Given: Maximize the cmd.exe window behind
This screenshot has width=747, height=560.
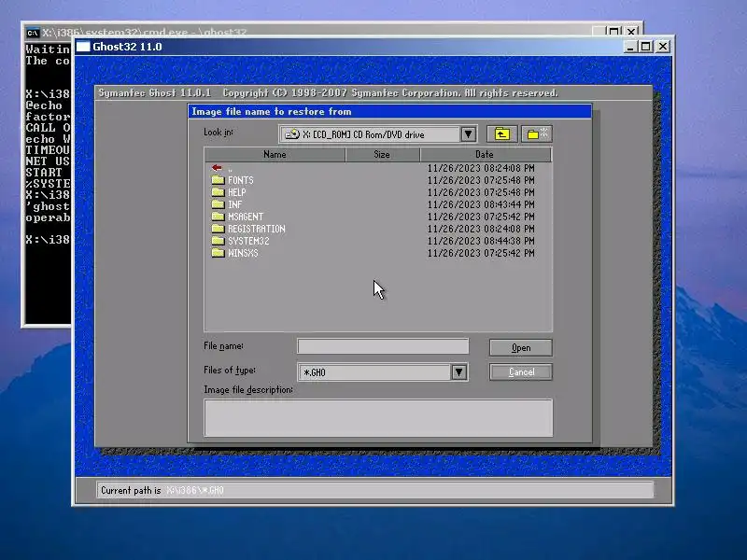Looking at the screenshot, I should point(614,32).
